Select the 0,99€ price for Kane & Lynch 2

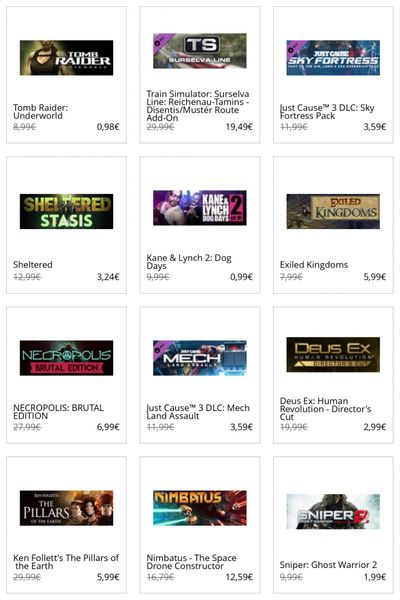click(x=242, y=277)
